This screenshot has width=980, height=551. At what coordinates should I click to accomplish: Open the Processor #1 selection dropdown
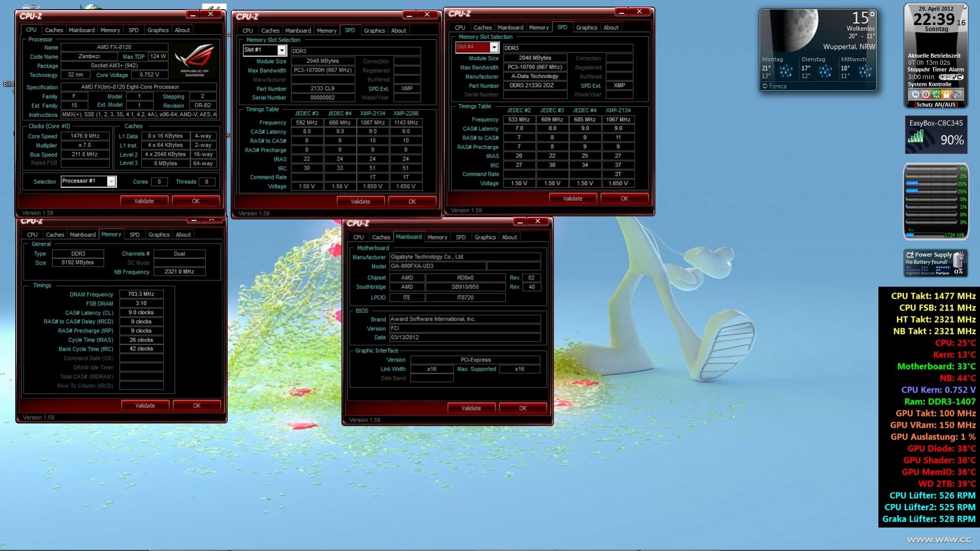tap(111, 181)
